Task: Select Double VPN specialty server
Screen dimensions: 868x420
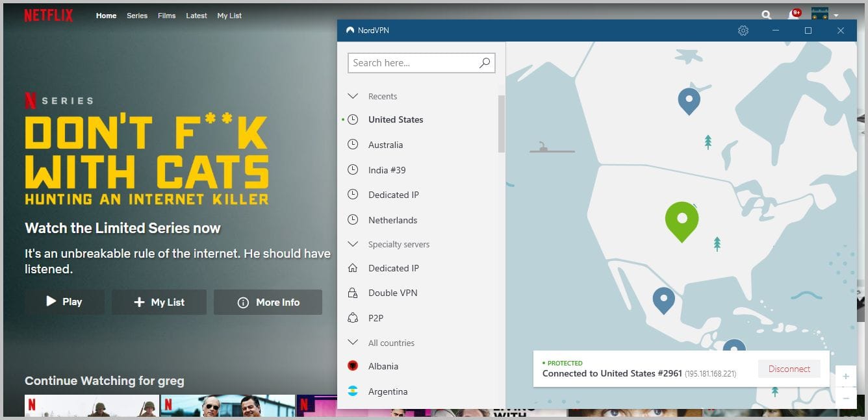Action: pyautogui.click(x=392, y=293)
